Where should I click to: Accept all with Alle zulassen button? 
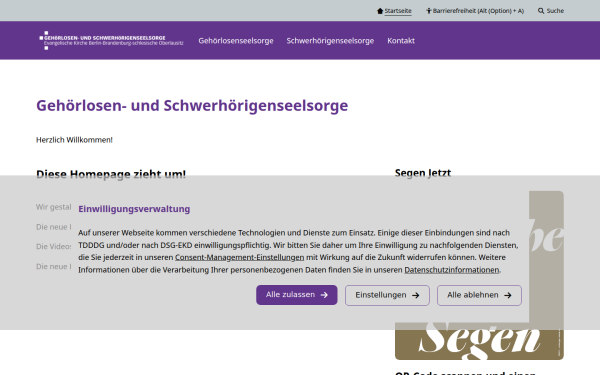pos(297,295)
